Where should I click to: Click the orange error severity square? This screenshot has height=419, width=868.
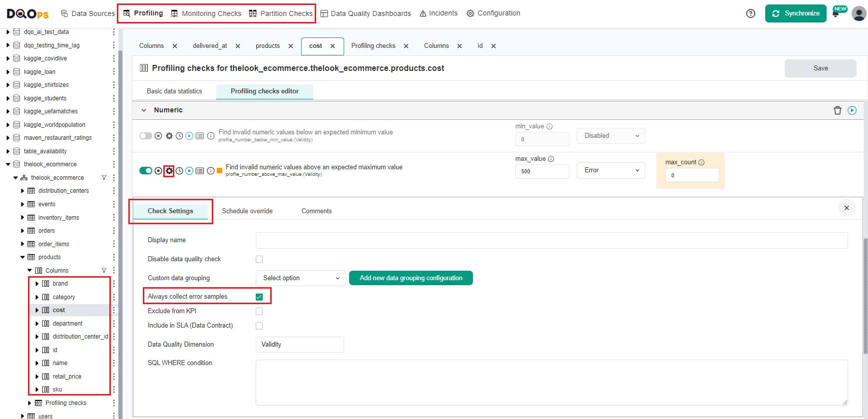click(219, 171)
